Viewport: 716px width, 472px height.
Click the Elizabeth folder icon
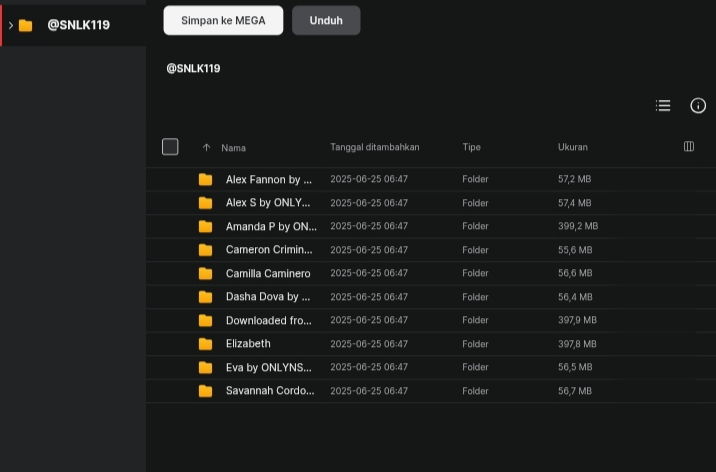click(205, 344)
